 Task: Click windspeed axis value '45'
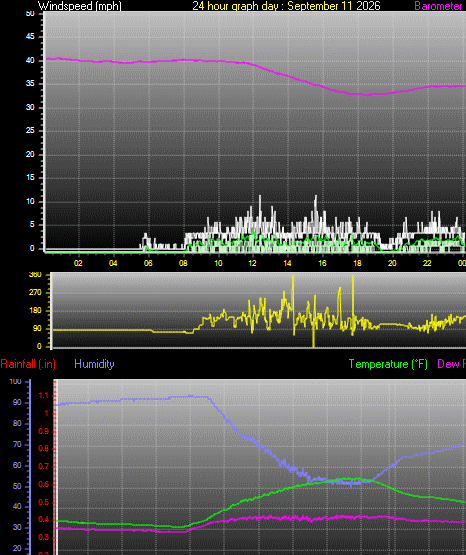(x=30, y=37)
